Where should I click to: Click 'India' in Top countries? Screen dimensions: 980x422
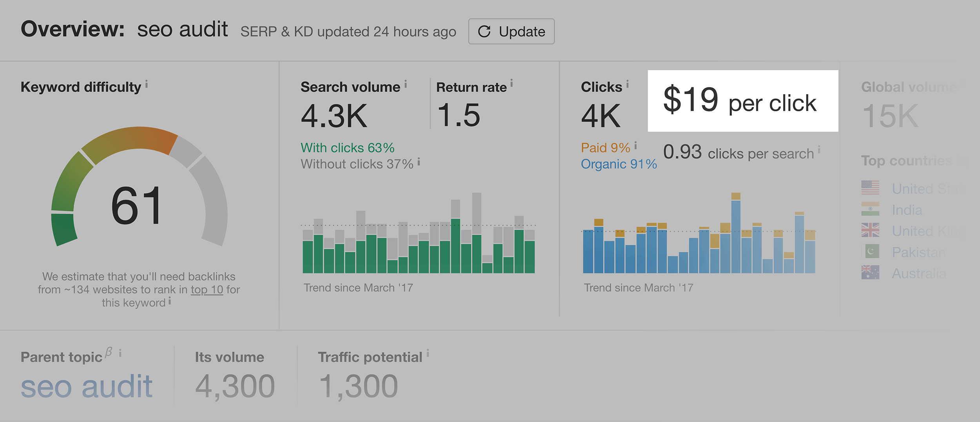[907, 210]
